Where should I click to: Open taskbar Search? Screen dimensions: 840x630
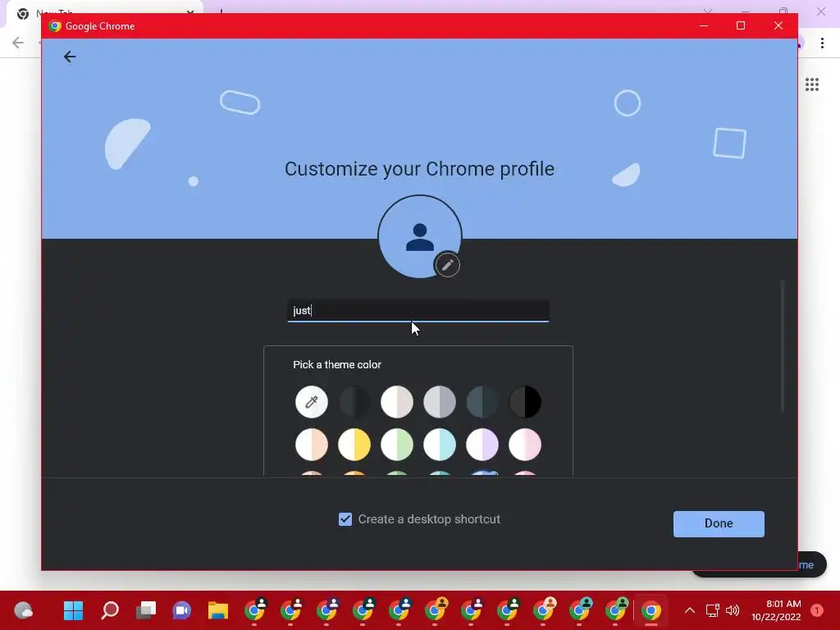click(110, 610)
